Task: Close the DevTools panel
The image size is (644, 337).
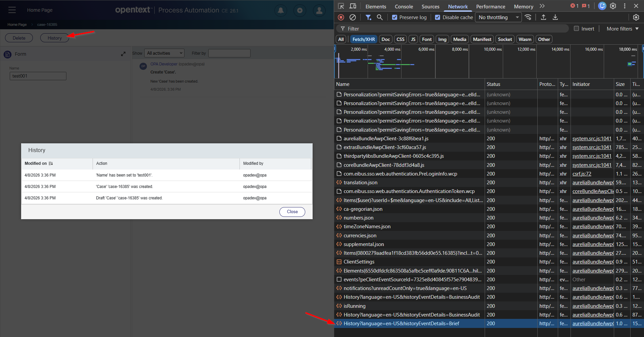Action: [636, 6]
